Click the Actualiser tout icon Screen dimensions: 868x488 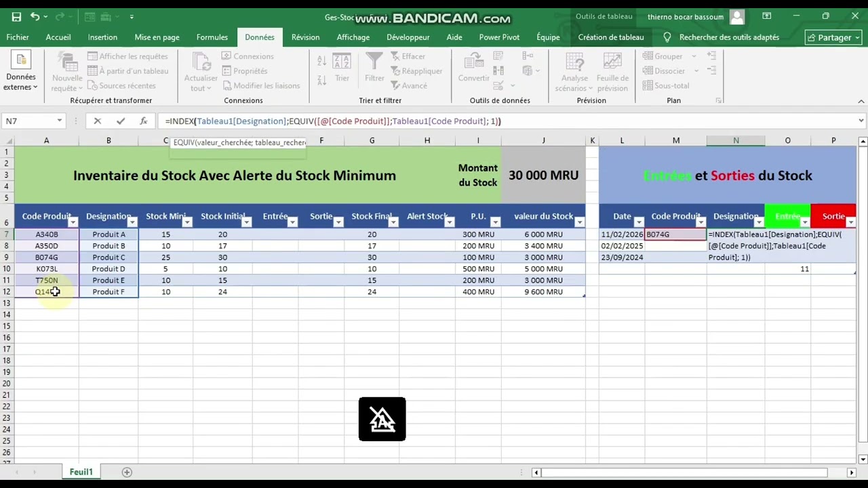tap(201, 72)
